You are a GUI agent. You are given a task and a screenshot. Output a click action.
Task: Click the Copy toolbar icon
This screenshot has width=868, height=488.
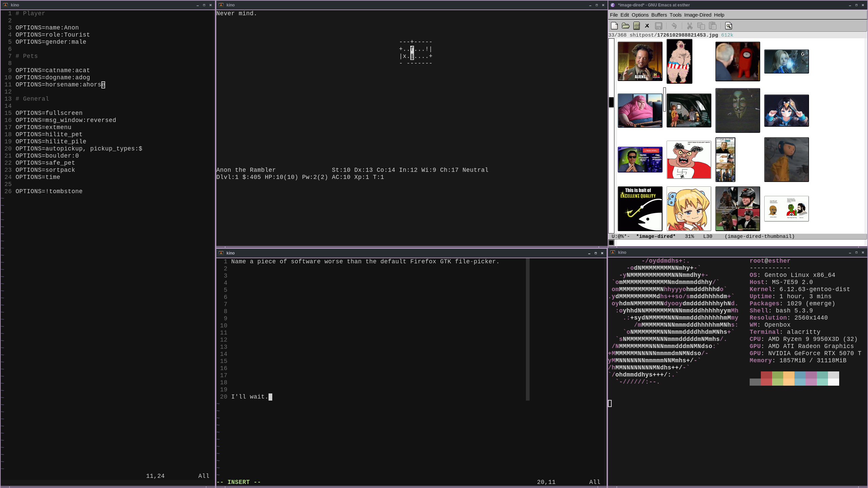701,26
